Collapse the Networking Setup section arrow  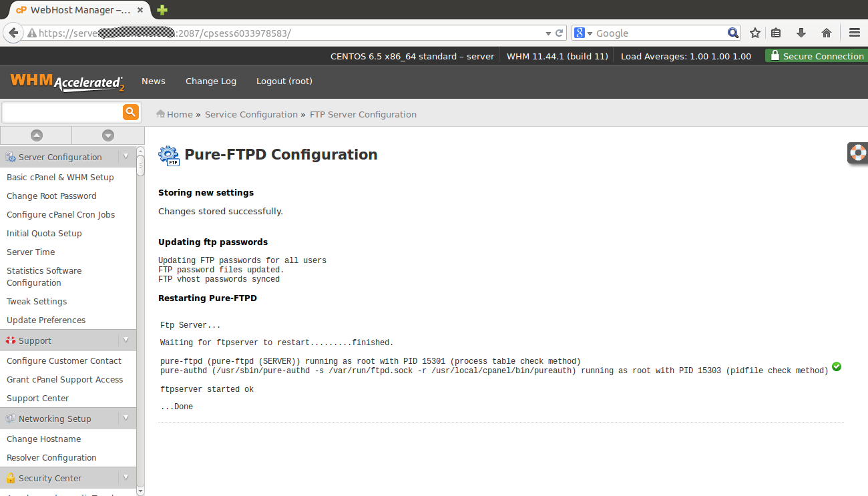[126, 419]
